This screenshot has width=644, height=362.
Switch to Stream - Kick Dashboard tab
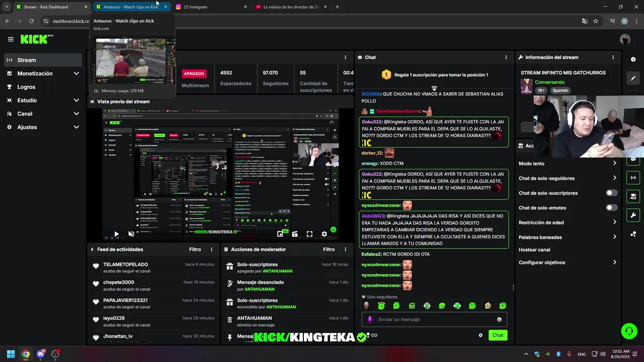tap(52, 7)
